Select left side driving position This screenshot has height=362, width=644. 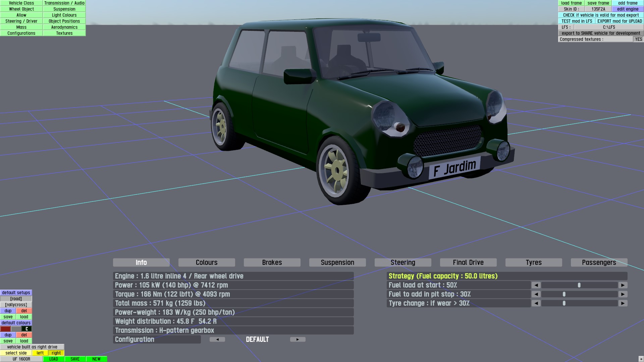(x=40, y=353)
